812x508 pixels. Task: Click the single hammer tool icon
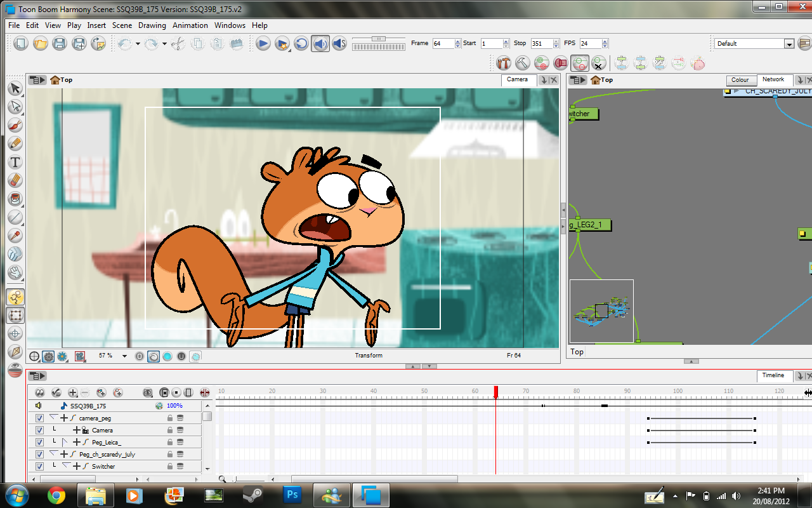(522, 63)
